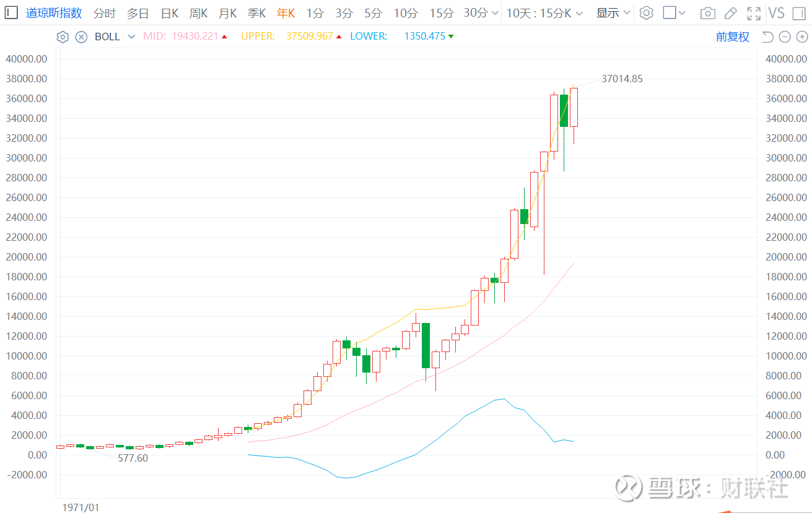Image resolution: width=812 pixels, height=513 pixels.
Task: Expand the BOLL indicator dropdown
Action: tap(130, 37)
